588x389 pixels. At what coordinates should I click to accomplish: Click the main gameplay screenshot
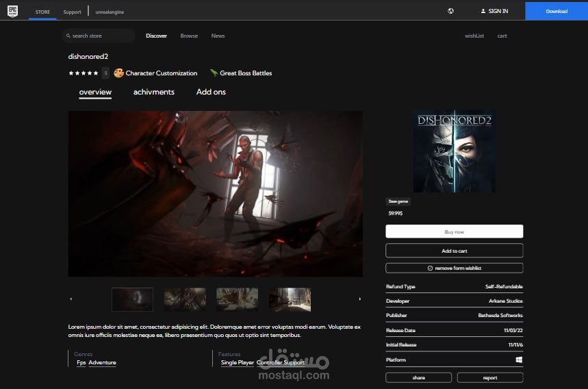tap(215, 194)
